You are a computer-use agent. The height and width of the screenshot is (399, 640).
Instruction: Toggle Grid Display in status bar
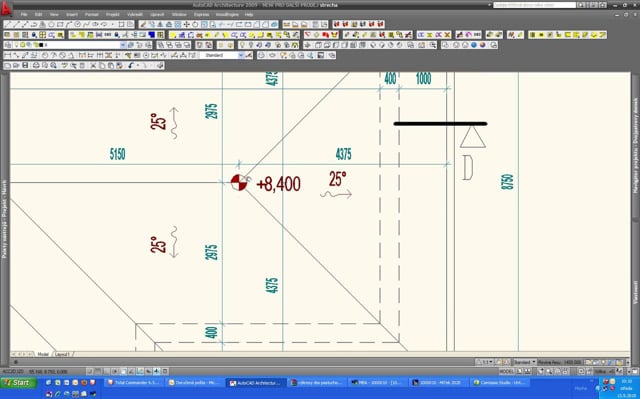[x=98, y=371]
